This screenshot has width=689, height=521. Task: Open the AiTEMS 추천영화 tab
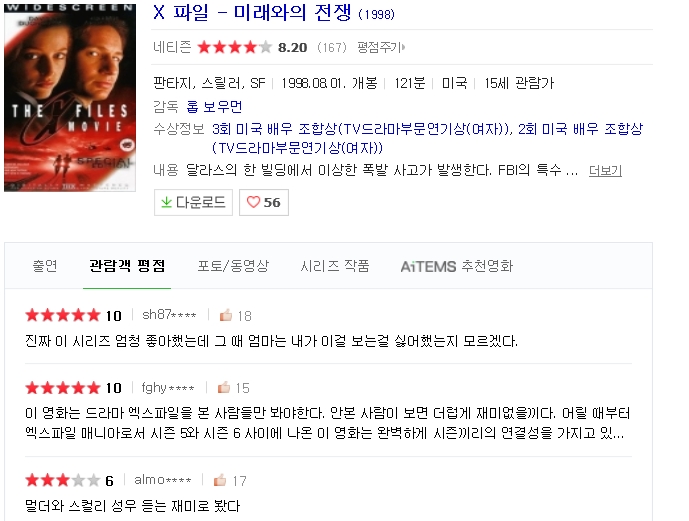[457, 266]
